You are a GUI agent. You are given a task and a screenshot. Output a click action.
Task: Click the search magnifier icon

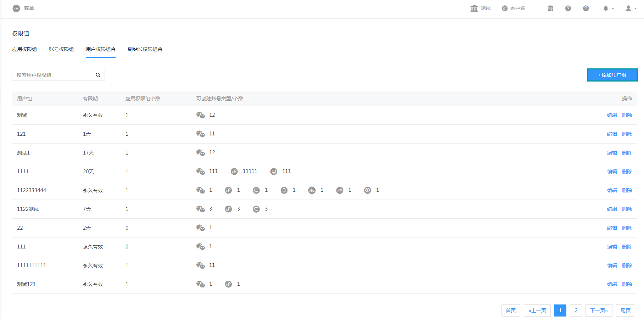98,75
